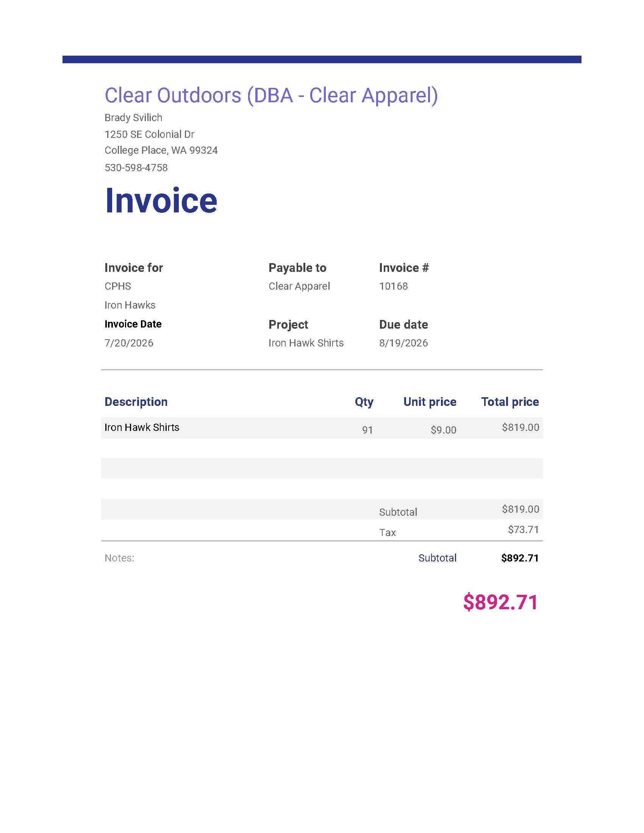Click the Qty column header
Screen dimensions: 644x833
(x=364, y=402)
